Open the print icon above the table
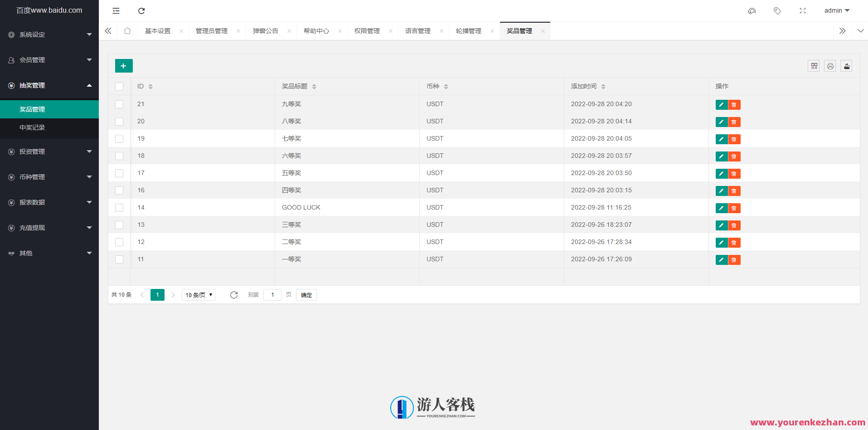The width and height of the screenshot is (868, 430). 830,66
